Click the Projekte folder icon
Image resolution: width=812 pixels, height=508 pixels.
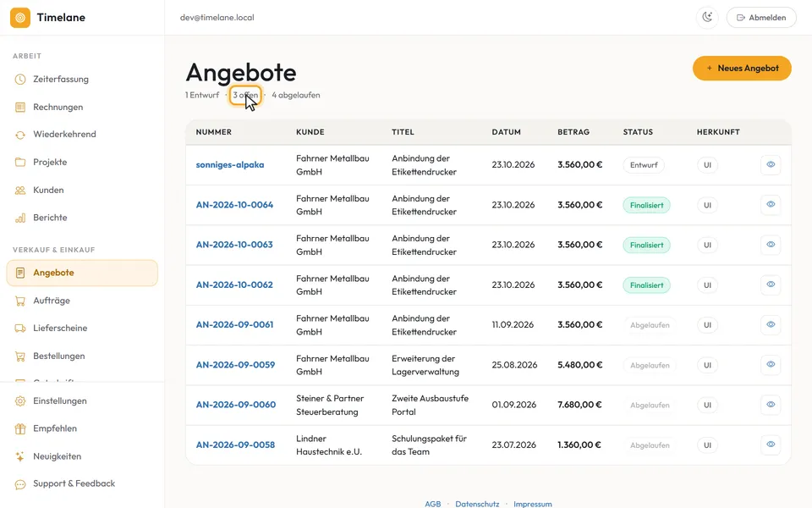pos(20,163)
